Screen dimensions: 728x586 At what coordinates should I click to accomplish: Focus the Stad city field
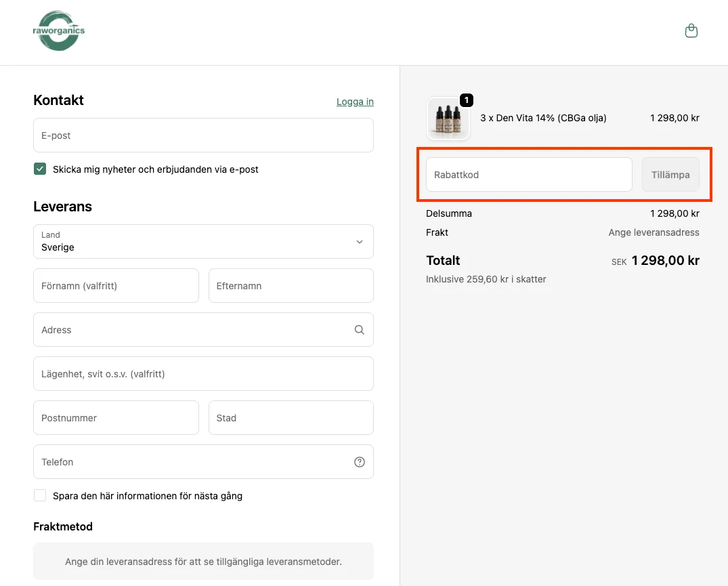click(291, 418)
